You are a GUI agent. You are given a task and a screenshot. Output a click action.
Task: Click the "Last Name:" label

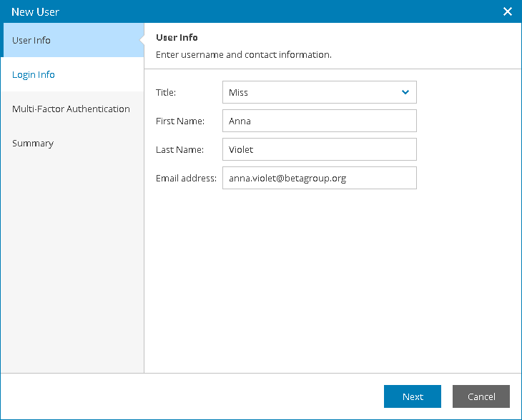[180, 149]
